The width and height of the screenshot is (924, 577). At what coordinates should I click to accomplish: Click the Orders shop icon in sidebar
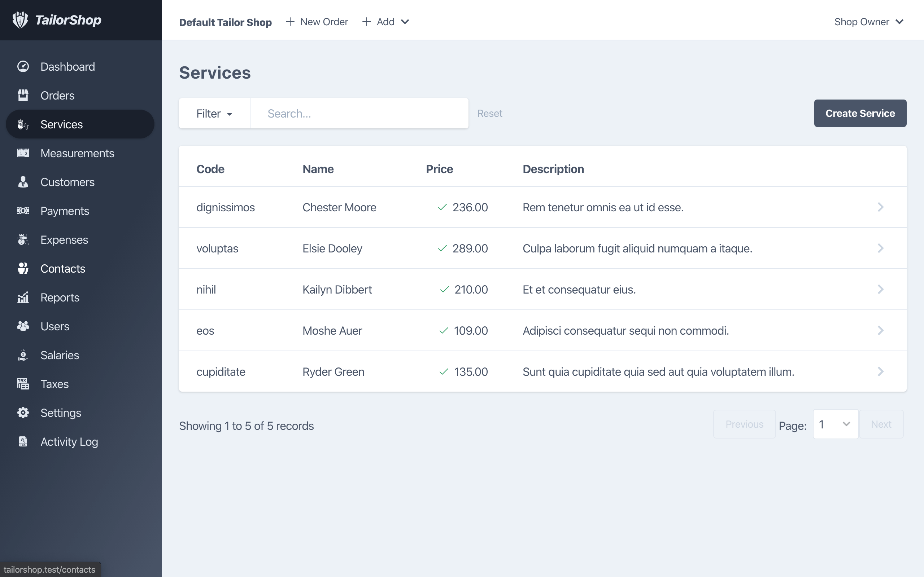[x=23, y=96]
